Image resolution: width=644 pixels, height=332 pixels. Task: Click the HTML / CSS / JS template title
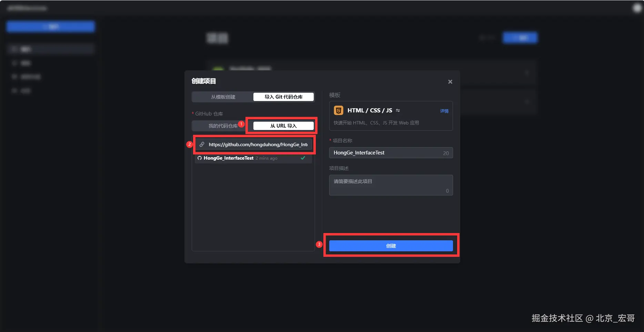point(370,110)
